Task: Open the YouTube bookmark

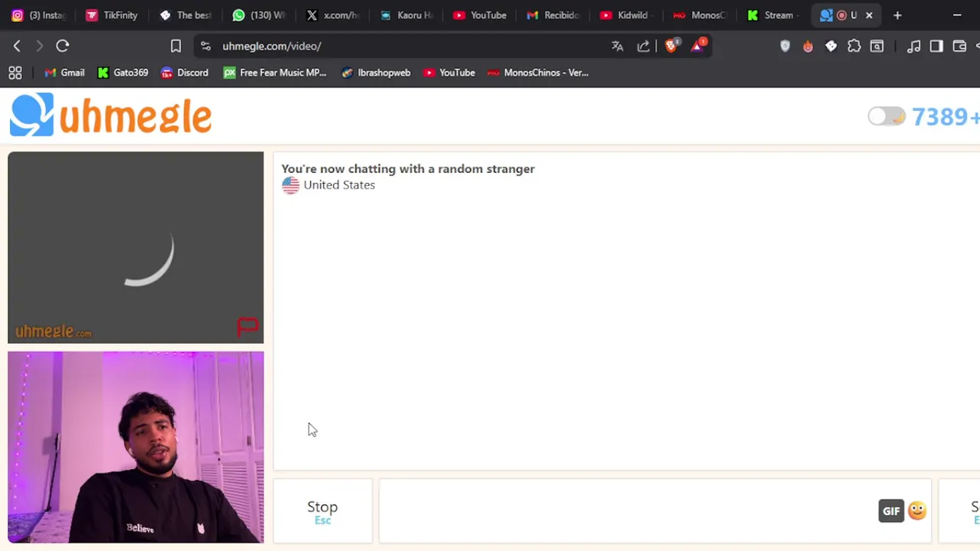Action: [x=449, y=73]
